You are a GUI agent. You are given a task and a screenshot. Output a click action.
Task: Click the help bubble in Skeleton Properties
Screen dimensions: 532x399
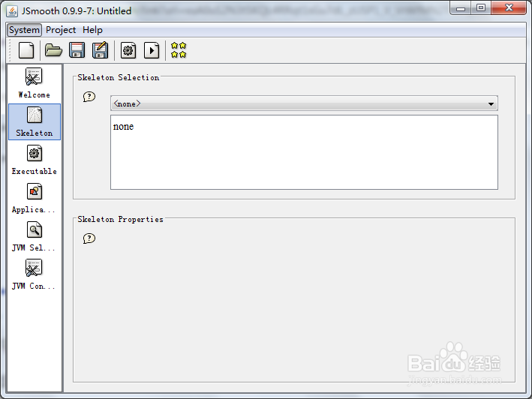pyautogui.click(x=89, y=238)
